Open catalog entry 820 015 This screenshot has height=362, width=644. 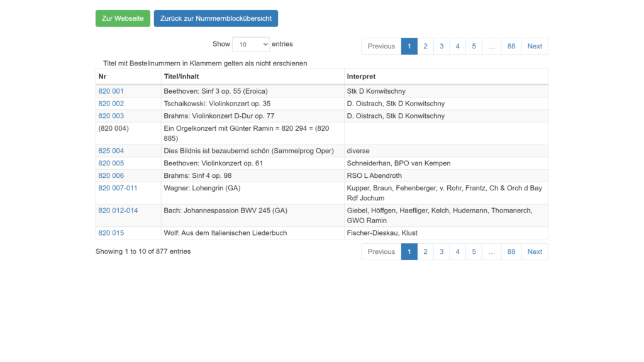click(111, 233)
